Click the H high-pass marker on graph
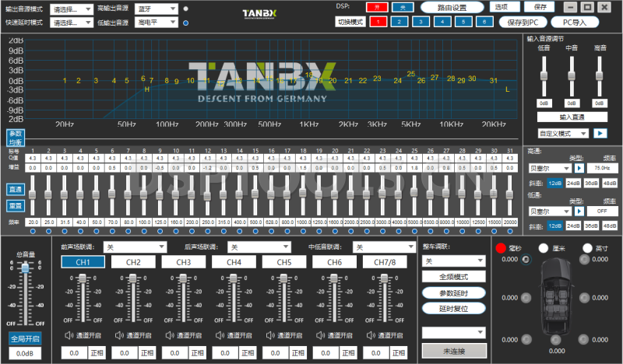 coord(147,89)
